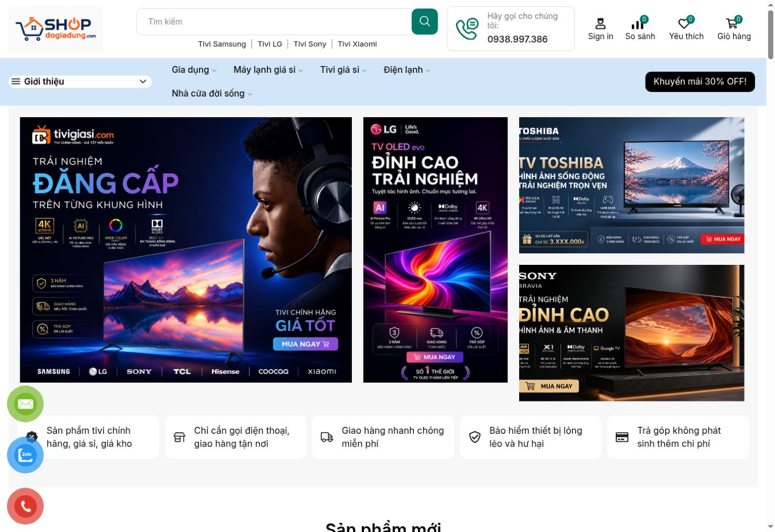The height and width of the screenshot is (532, 775).
Task: Expand the Tivi giá sỉ menu
Action: click(x=343, y=70)
